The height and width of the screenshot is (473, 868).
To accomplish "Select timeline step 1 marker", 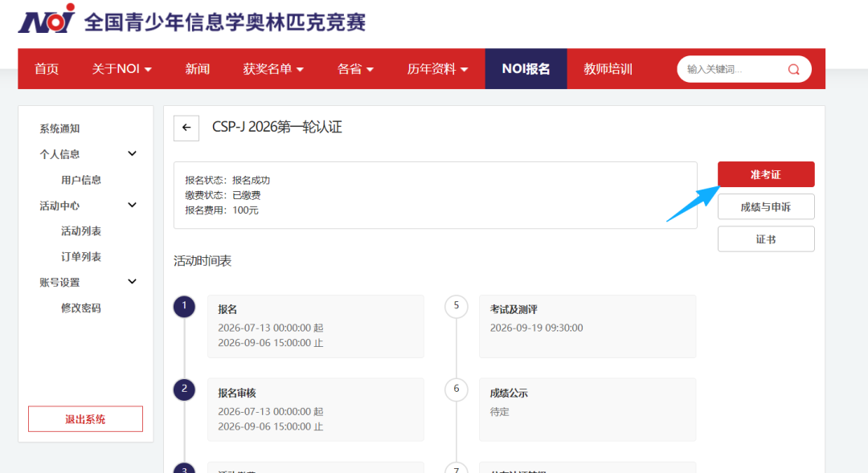I will pos(184,306).
